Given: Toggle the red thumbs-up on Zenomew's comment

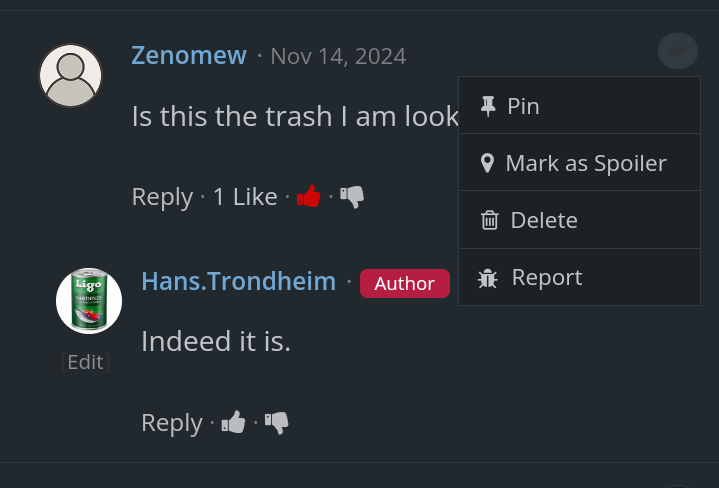Looking at the screenshot, I should pos(309,197).
